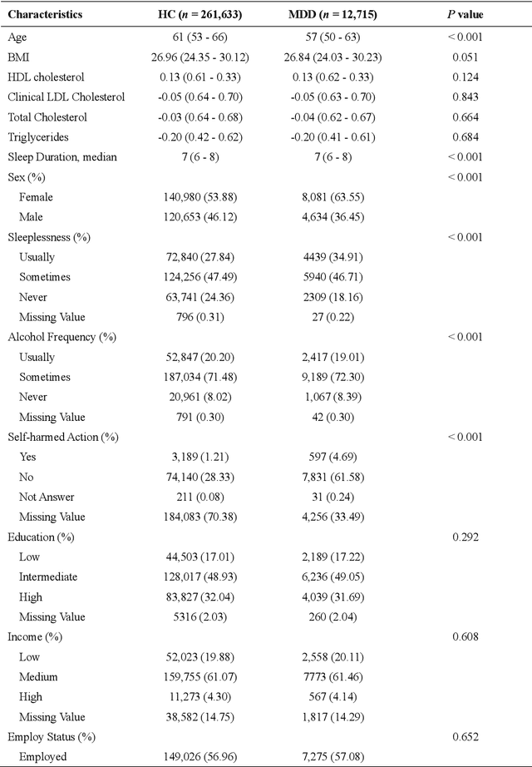Screen dimensions: 532x767
Task: Select the Clinical LDL Cholesterol row label
Action: click(66, 96)
